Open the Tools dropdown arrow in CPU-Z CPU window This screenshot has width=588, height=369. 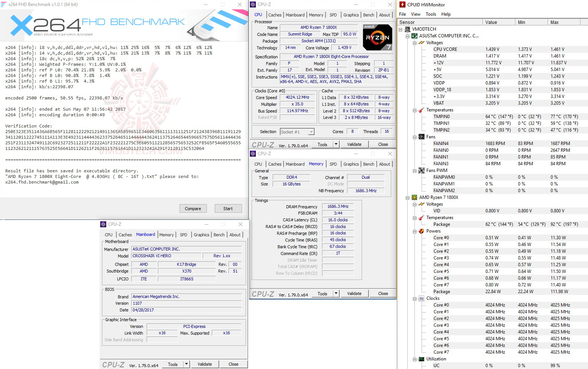tap(336, 144)
